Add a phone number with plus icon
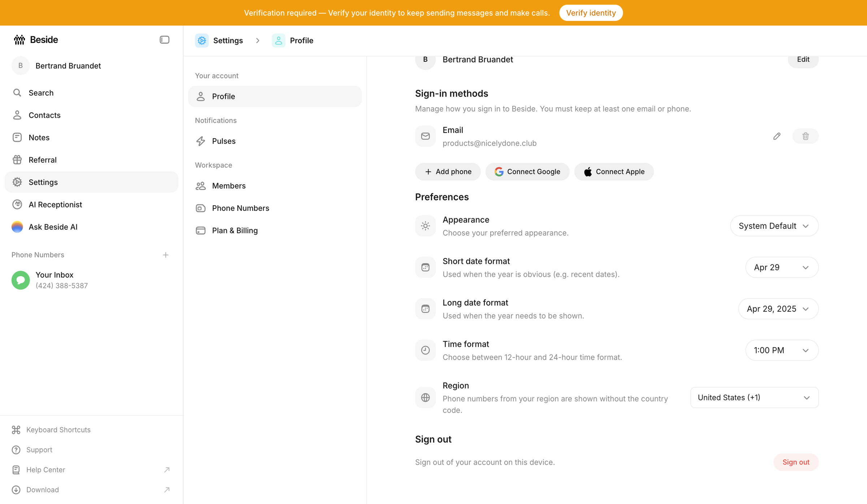The image size is (867, 504). (x=165, y=255)
